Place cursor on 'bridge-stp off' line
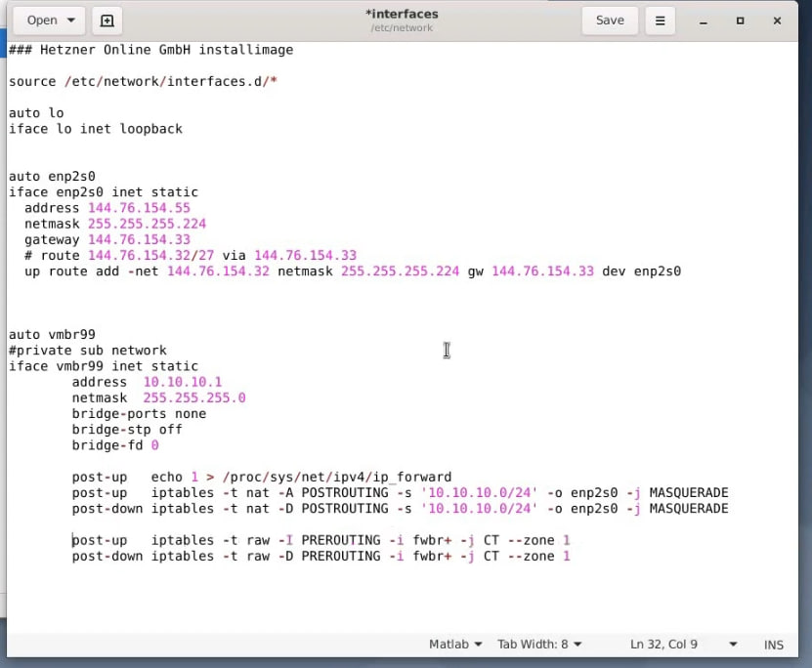 tap(127, 429)
